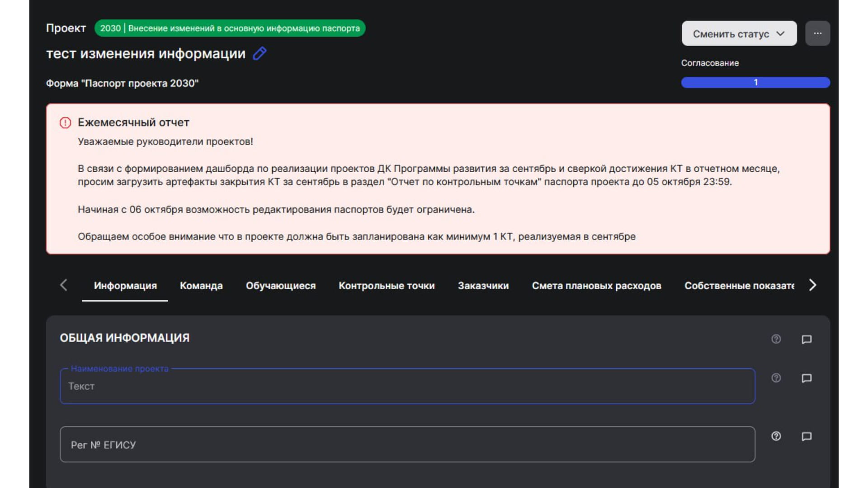Open help for Рег № ЕГИСУ field

(776, 436)
